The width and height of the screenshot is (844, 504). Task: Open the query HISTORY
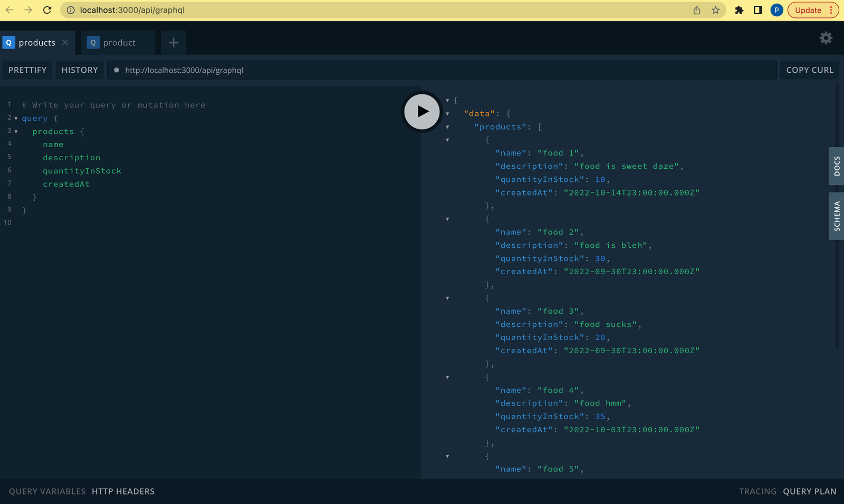pos(80,70)
